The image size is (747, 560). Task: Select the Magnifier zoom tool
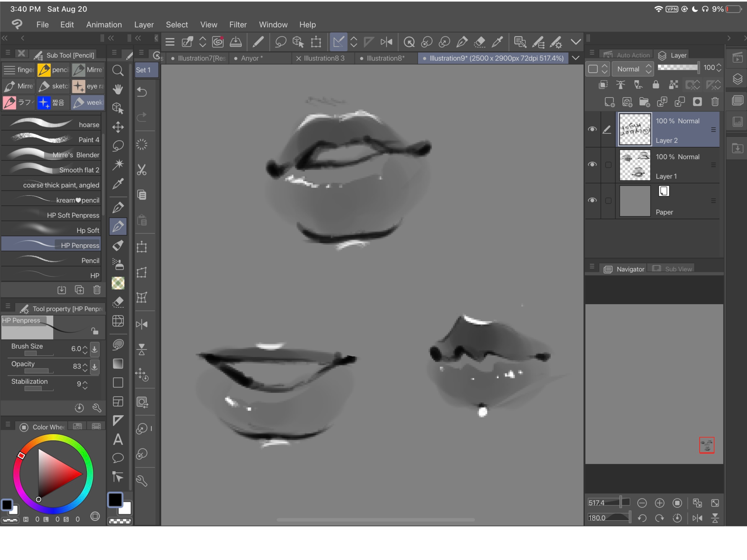(x=118, y=71)
